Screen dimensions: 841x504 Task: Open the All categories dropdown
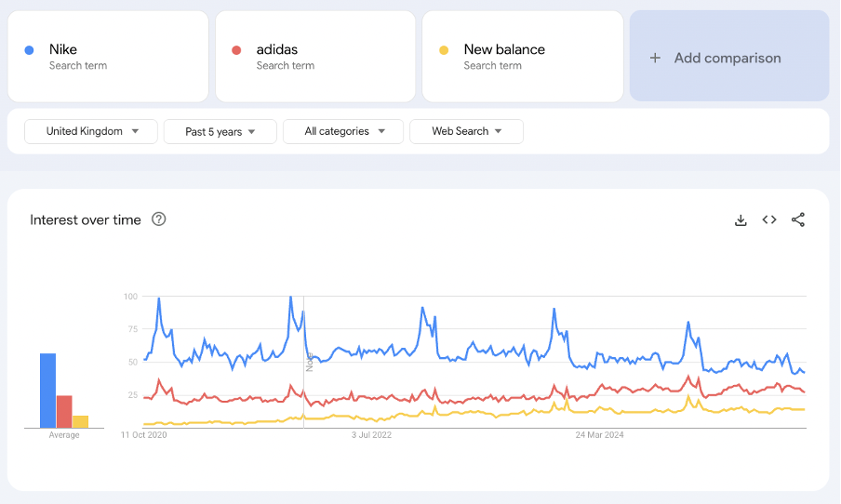click(343, 132)
